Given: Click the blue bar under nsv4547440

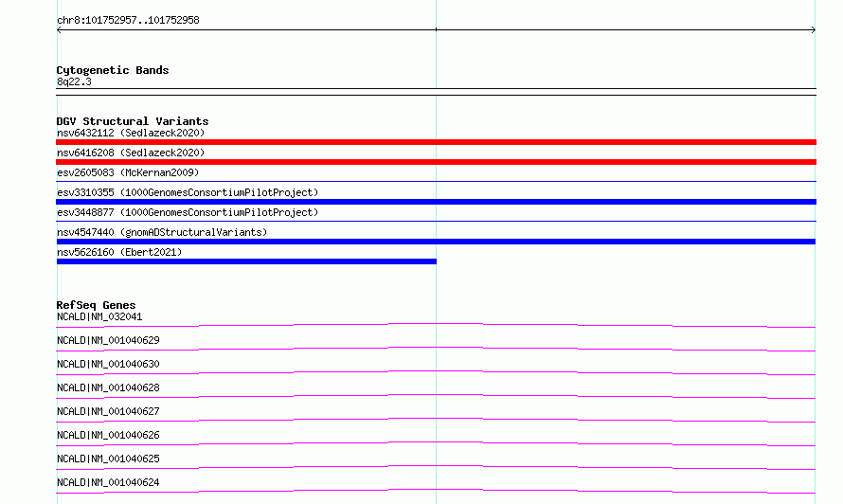Looking at the screenshot, I should click(x=436, y=242).
